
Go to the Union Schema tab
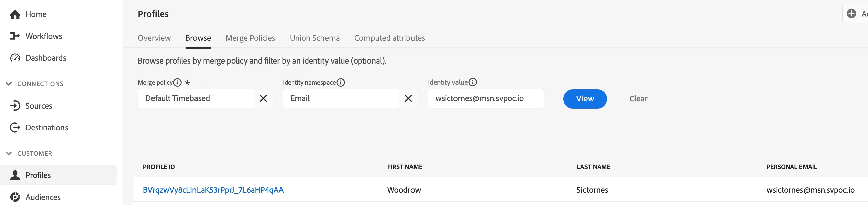315,38
